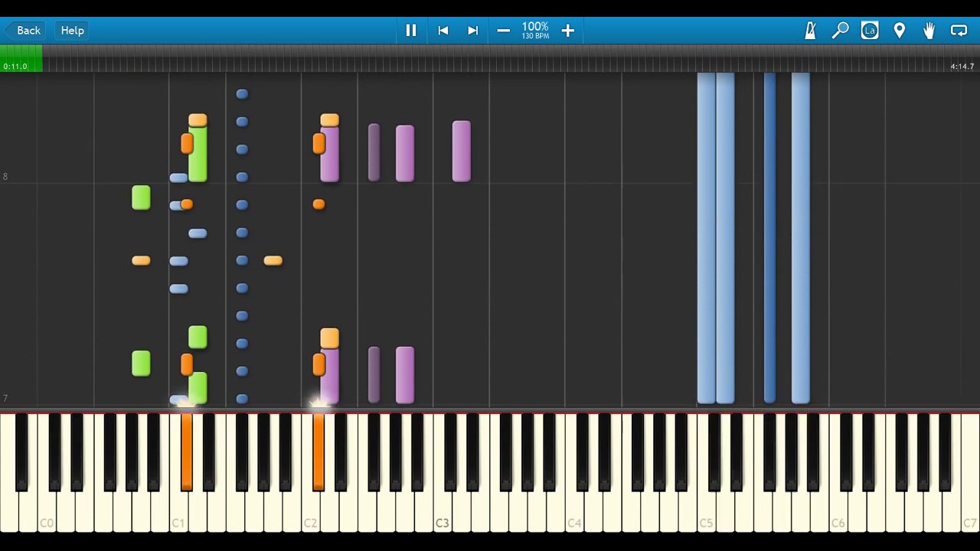The image size is (980, 551).
Task: Click the highlighted orange black key near C1
Action: (186, 452)
